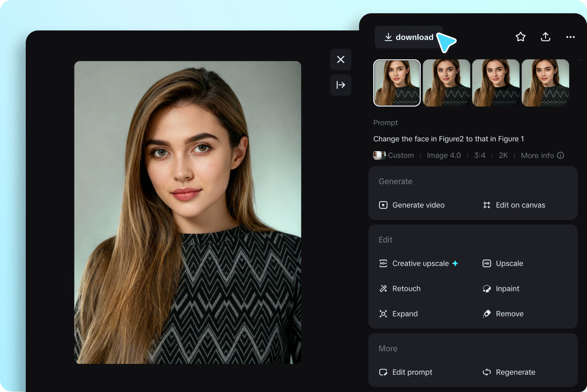587x392 pixels.
Task: Click the large portrait preview image
Action: pos(188,212)
